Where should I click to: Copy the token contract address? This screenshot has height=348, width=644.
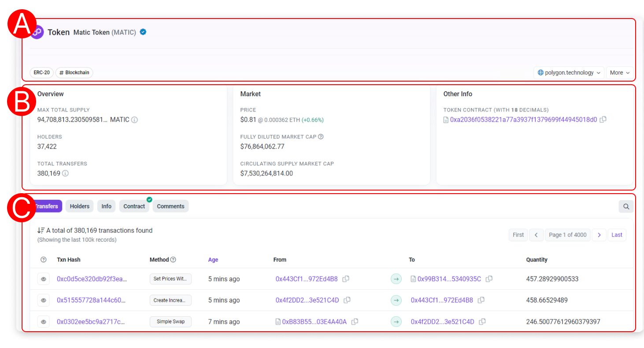(603, 120)
